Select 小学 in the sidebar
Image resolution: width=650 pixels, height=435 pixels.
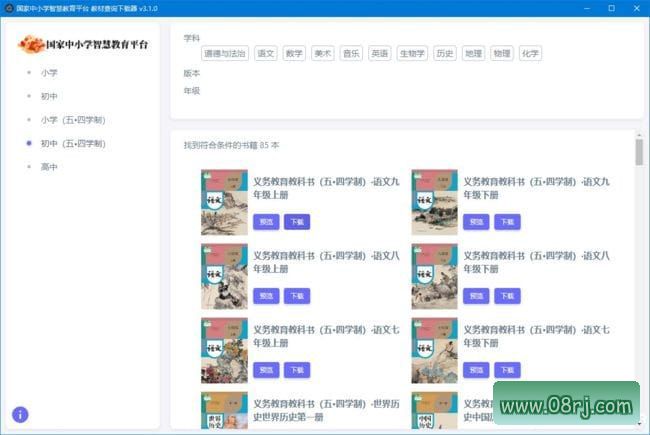[x=49, y=73]
